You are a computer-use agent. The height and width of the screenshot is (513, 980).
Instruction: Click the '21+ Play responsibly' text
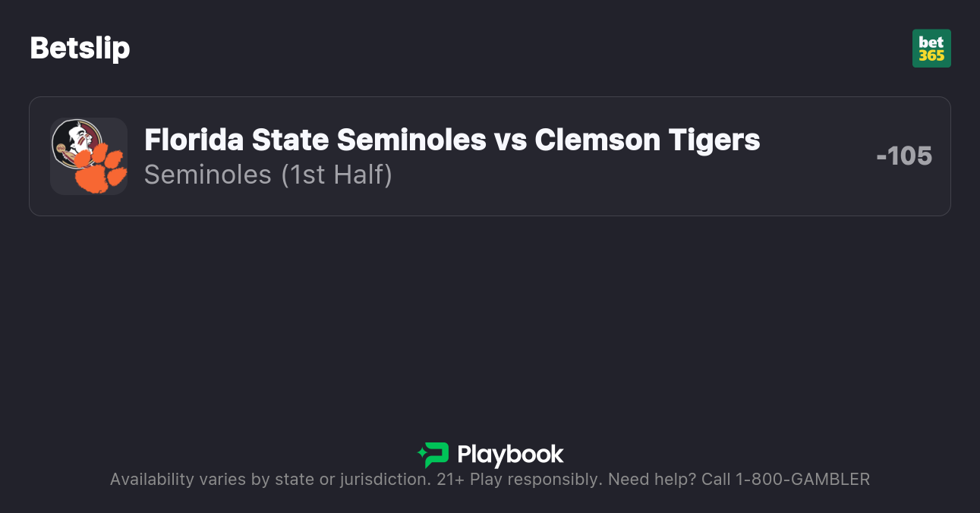(x=519, y=480)
